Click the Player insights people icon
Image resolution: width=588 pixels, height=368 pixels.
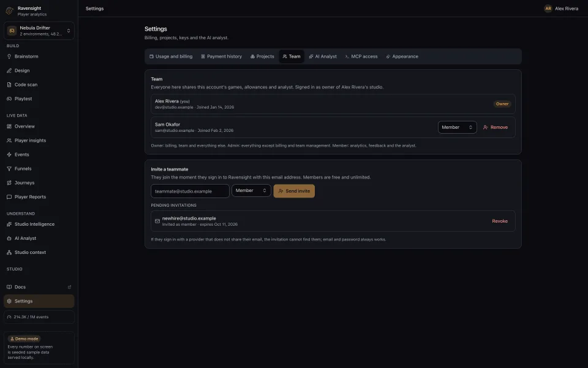[x=9, y=140]
